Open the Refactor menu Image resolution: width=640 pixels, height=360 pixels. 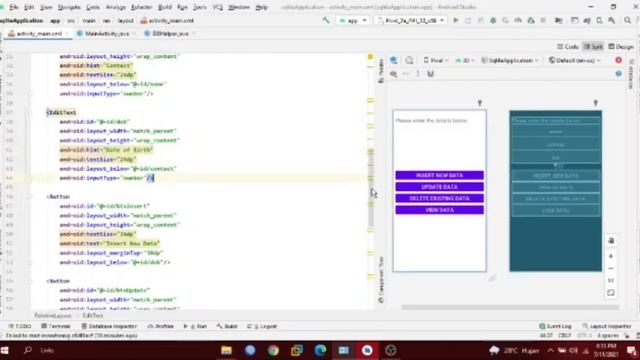141,7
